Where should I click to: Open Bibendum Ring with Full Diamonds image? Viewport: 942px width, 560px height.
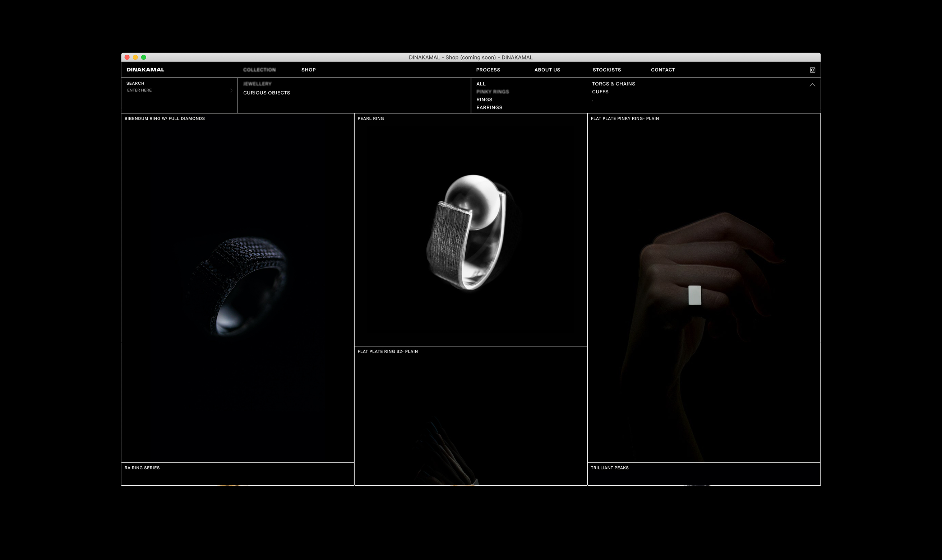[237, 287]
